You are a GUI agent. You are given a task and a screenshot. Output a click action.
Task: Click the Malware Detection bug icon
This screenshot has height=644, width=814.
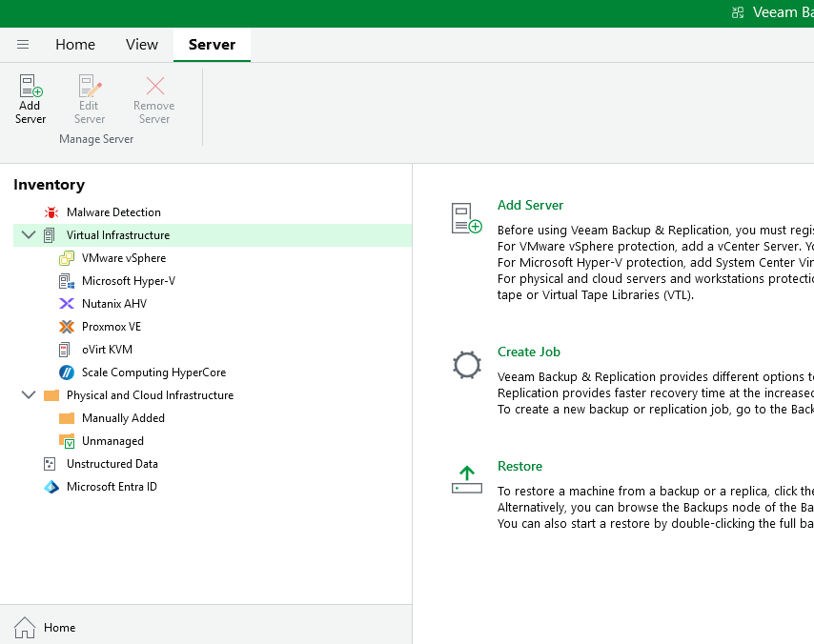tap(51, 212)
